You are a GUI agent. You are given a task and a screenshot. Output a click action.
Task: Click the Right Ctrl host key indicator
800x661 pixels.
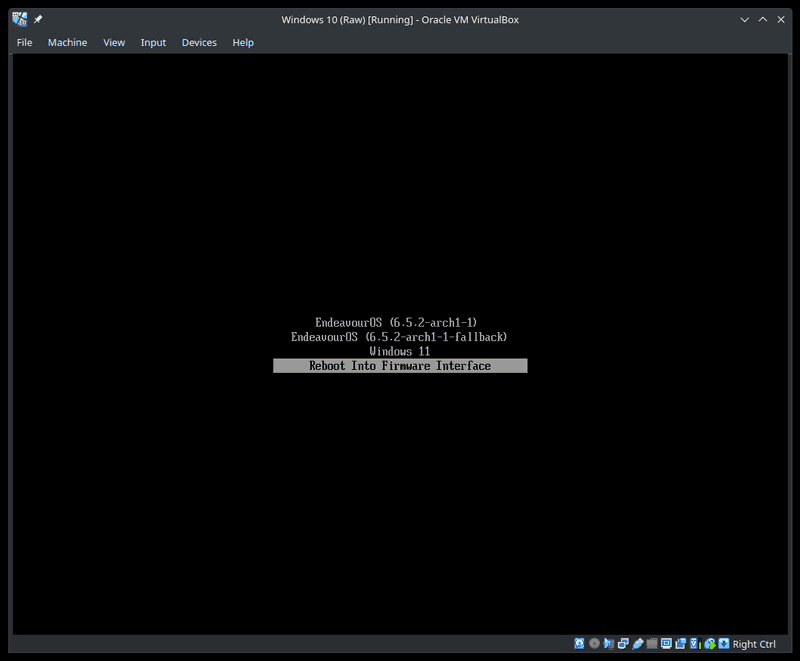click(x=754, y=644)
